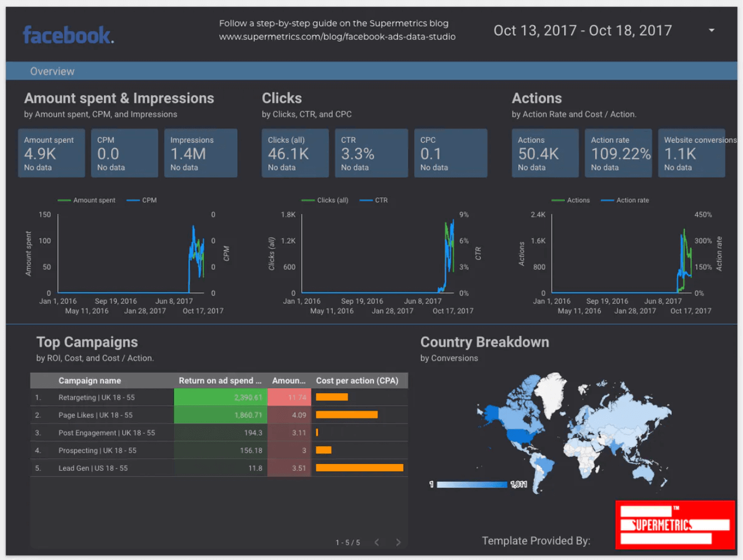Go to next page of campaigns table
This screenshot has width=743, height=560.
pos(398,542)
